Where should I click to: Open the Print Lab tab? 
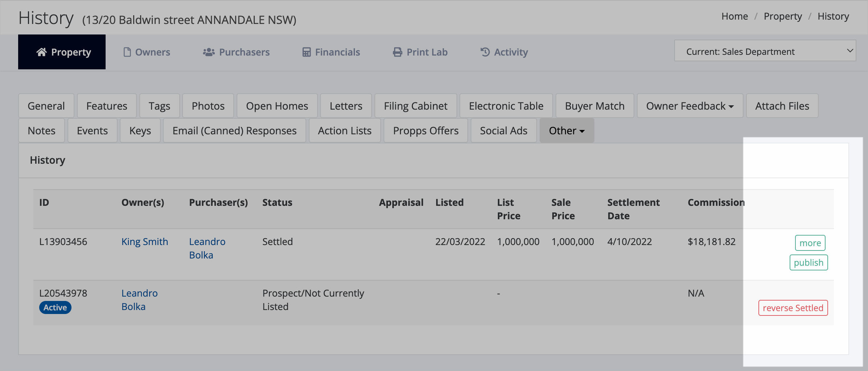coord(420,52)
